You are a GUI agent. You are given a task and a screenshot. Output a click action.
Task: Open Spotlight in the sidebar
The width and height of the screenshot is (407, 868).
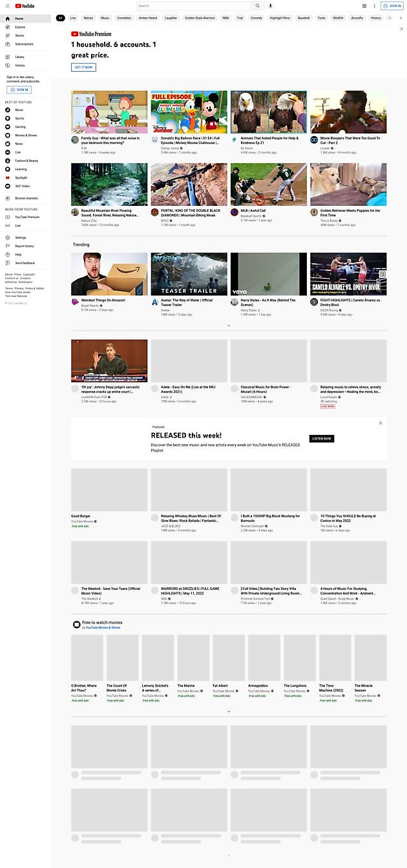(25, 177)
